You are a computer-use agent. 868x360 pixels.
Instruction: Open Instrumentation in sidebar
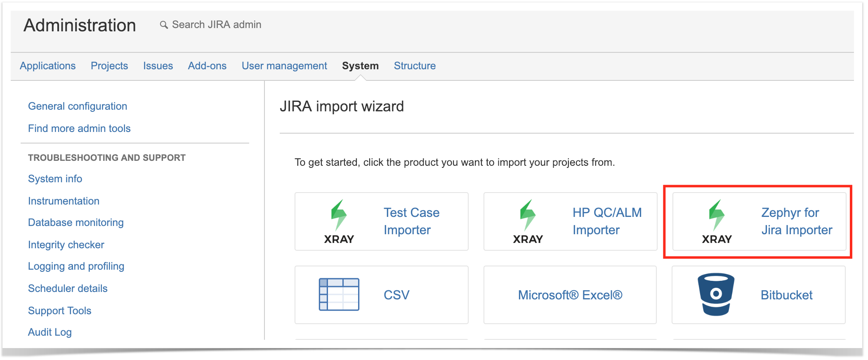pyautogui.click(x=64, y=201)
